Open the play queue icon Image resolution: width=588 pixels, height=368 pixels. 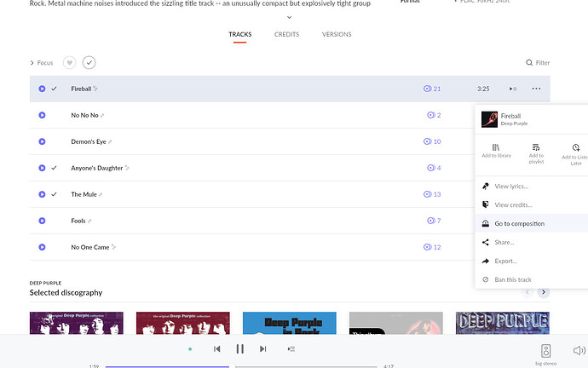pyautogui.click(x=291, y=349)
